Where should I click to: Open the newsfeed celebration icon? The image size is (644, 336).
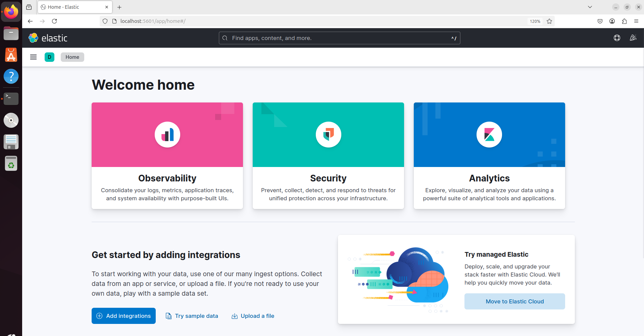point(633,38)
